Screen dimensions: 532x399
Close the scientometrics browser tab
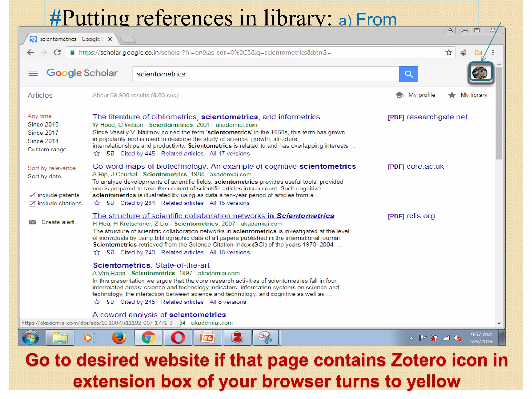point(110,39)
